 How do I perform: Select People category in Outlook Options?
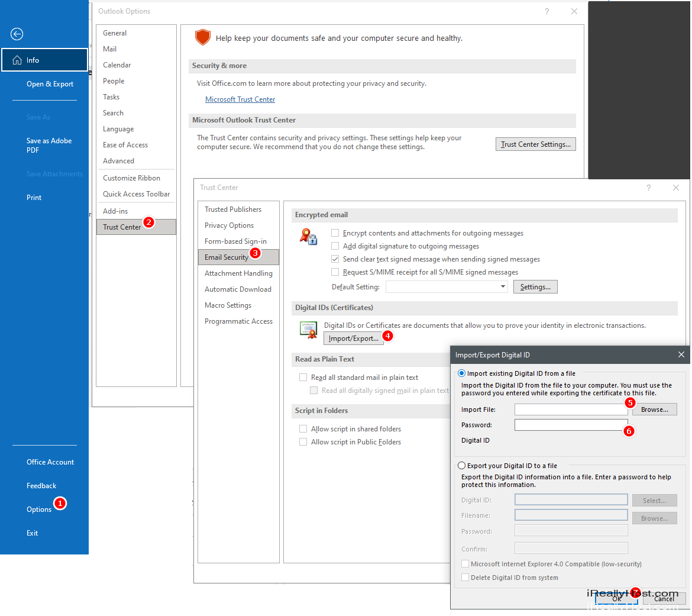(136, 81)
